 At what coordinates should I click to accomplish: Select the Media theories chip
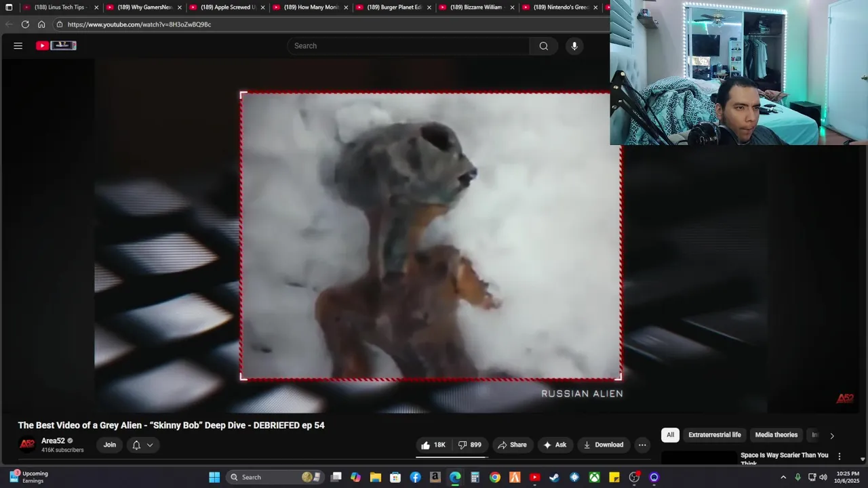click(x=776, y=435)
